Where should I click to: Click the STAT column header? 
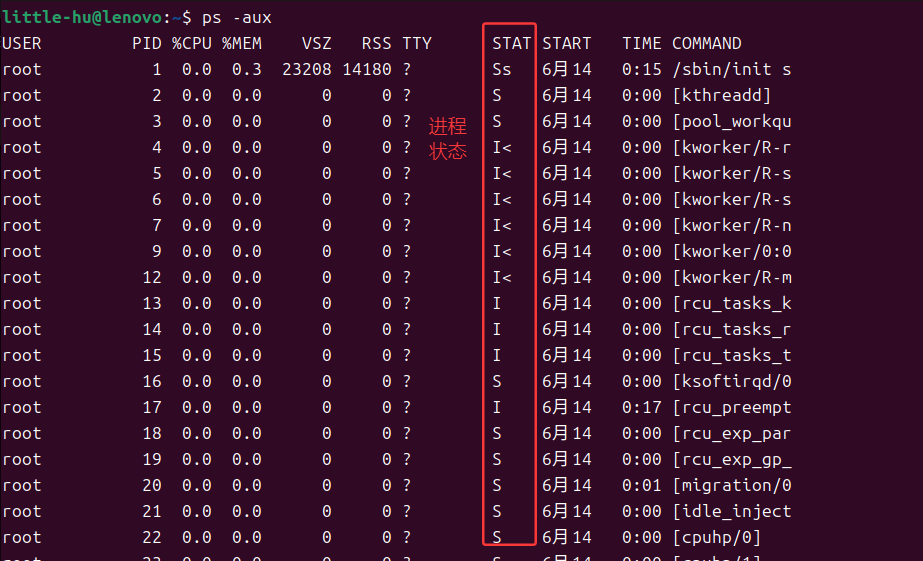(x=512, y=44)
